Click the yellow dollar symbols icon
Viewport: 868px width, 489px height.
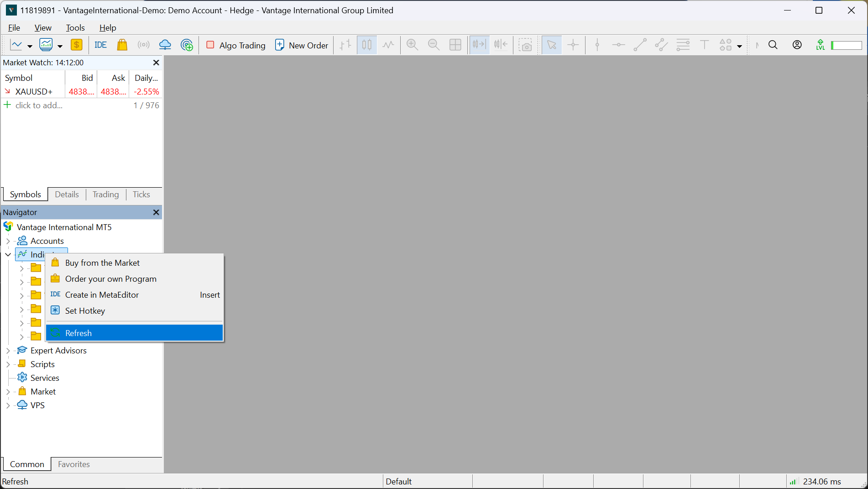click(77, 45)
